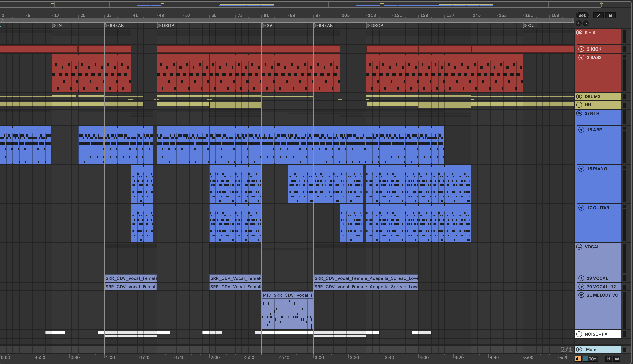The image size is (633, 364).
Task: Collapse the 3 BASS track
Action: pyautogui.click(x=581, y=57)
